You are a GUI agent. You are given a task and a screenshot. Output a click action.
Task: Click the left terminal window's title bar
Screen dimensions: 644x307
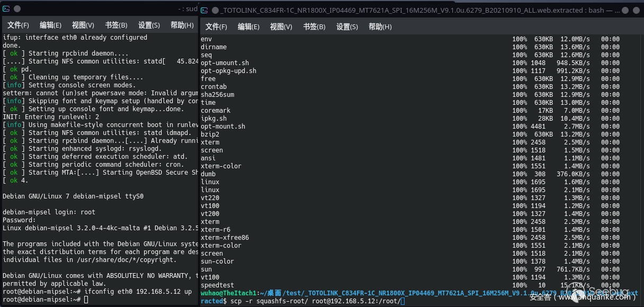coord(106,9)
